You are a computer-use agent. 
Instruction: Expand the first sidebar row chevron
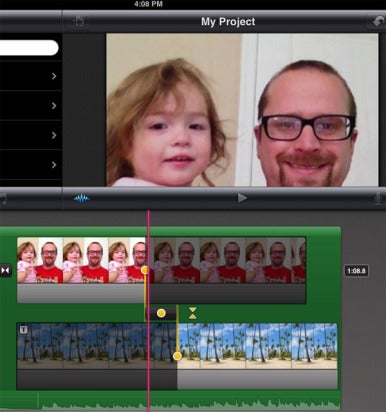point(54,76)
